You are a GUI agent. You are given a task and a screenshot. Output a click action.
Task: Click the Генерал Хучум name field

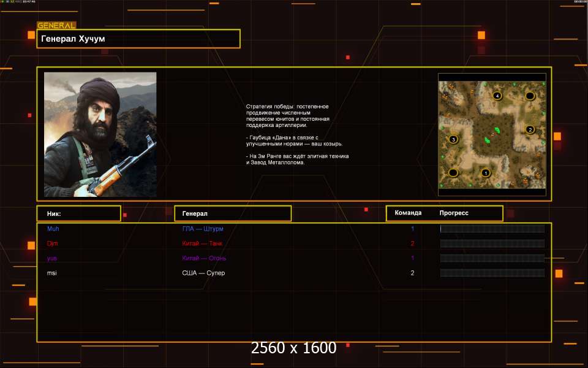pyautogui.click(x=138, y=39)
